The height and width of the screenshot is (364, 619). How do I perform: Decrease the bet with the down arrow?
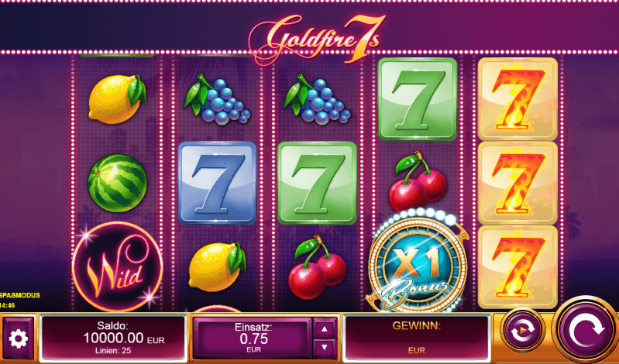(x=325, y=348)
